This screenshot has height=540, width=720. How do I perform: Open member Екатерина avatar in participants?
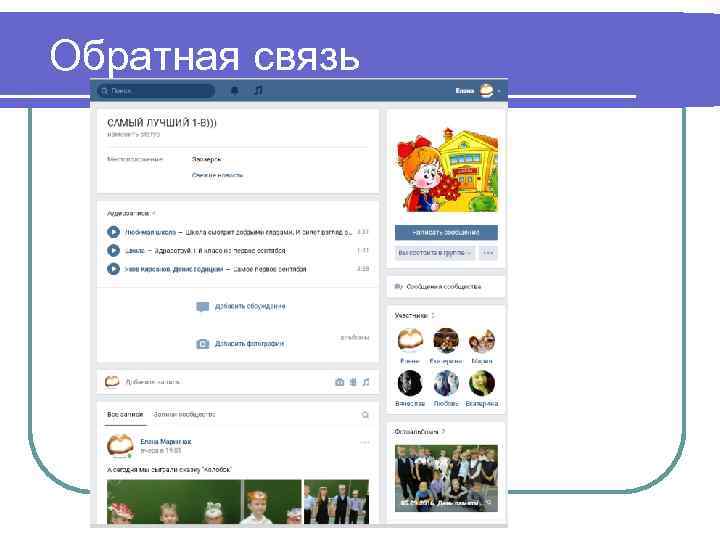(446, 341)
